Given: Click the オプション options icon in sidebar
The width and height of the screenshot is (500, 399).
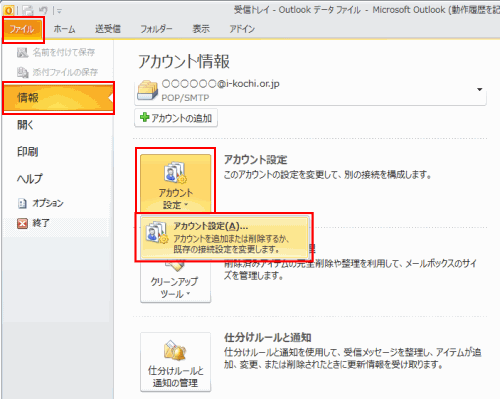Looking at the screenshot, I should tap(22, 203).
